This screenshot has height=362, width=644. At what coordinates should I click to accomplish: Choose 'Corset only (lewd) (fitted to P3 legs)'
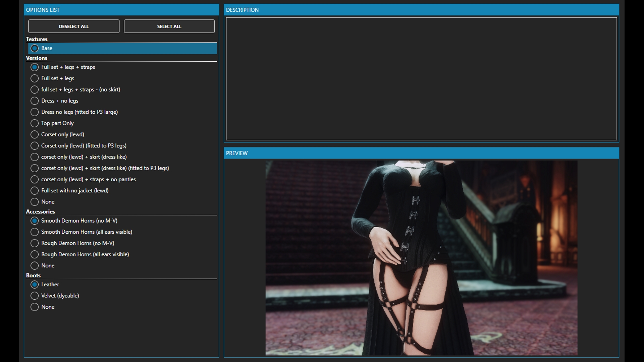tap(78, 146)
